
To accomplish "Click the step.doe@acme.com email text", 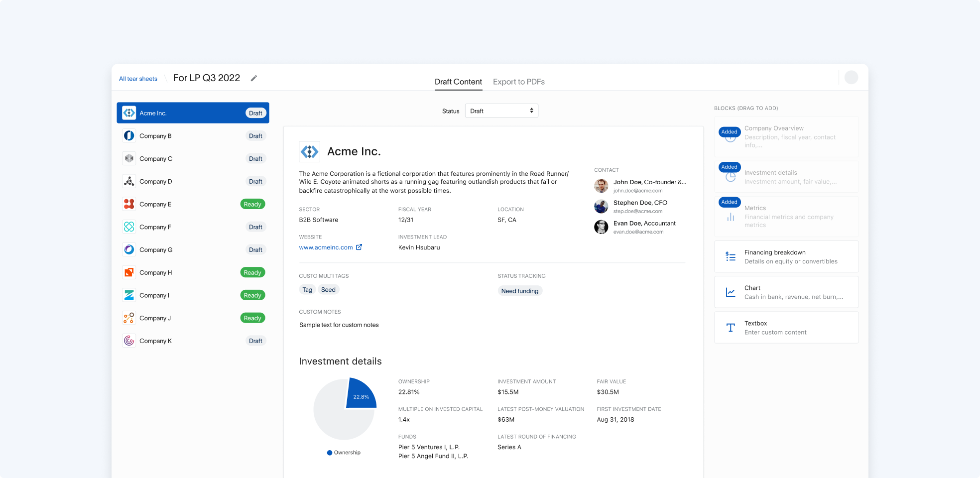I will pyautogui.click(x=638, y=211).
